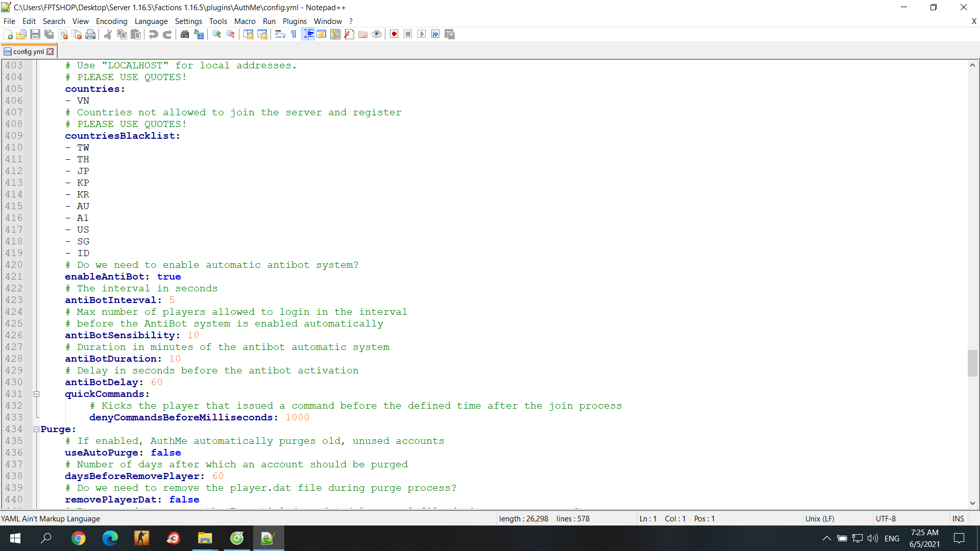Viewport: 980px width, 551px height.
Task: Click the Undo arrow icon
Action: coord(153,34)
